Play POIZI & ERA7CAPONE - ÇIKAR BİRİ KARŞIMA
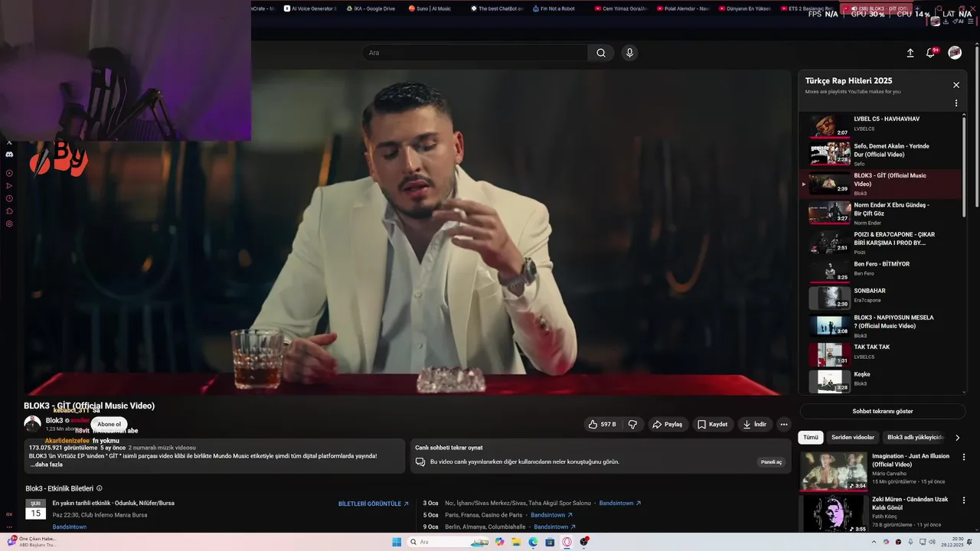Viewport: 980px width, 551px height. 880,243
